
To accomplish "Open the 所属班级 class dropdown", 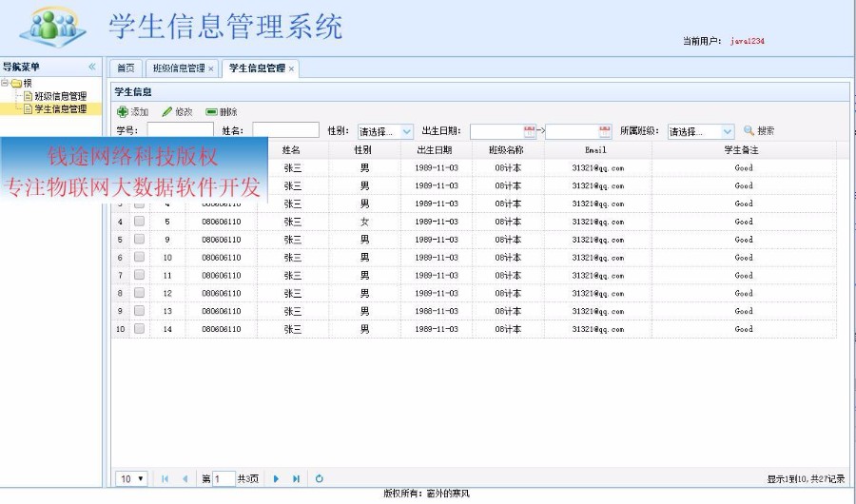I will click(728, 131).
